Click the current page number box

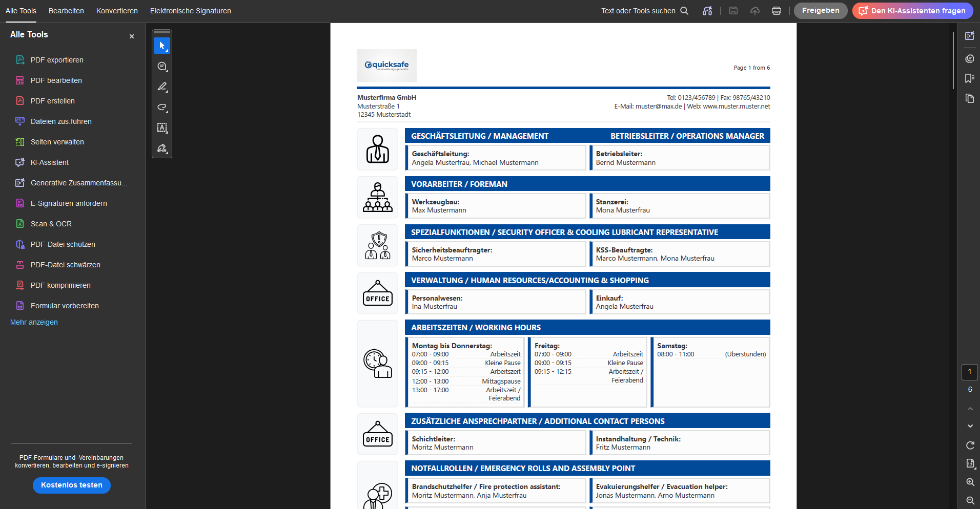pyautogui.click(x=970, y=372)
